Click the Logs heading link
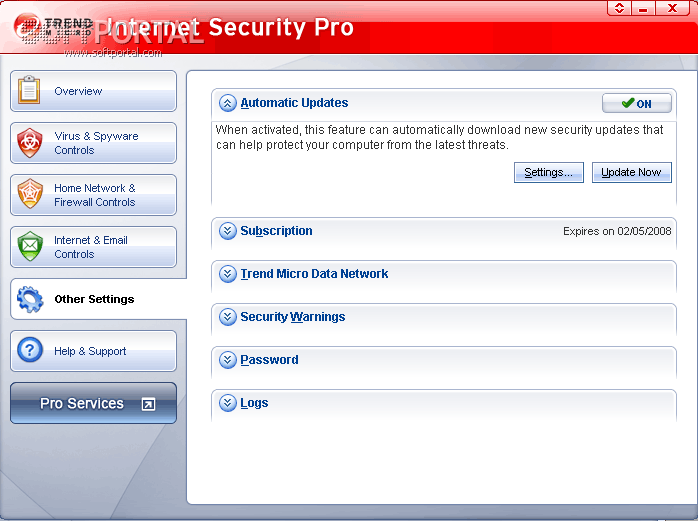698x521 pixels. (x=254, y=403)
